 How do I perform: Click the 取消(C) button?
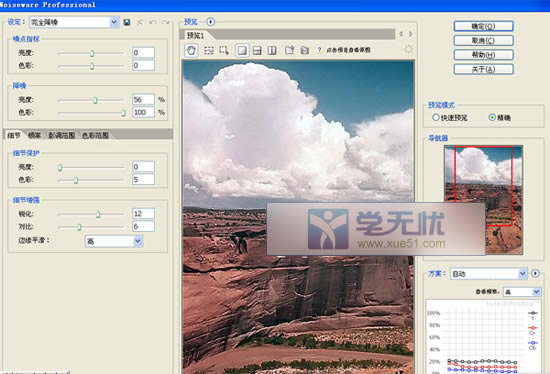click(x=483, y=41)
